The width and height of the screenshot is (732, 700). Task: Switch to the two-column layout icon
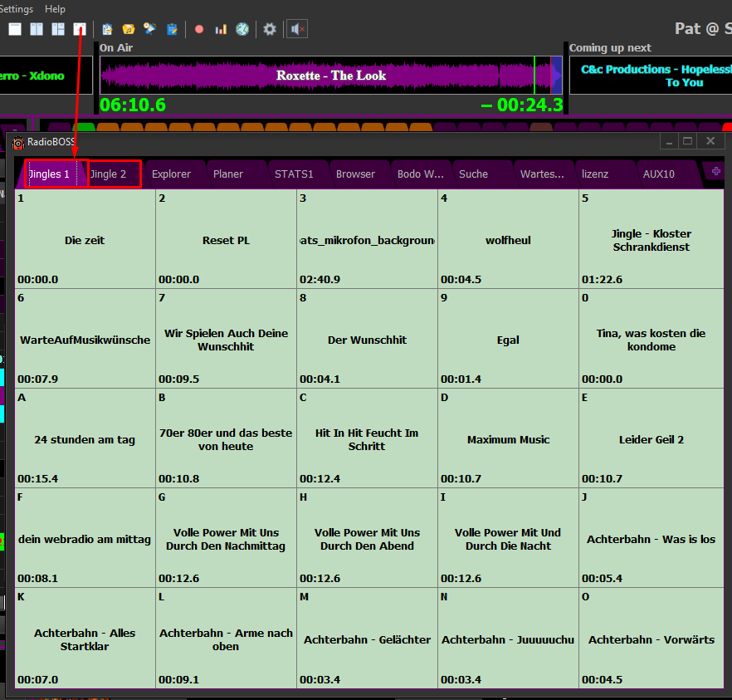pyautogui.click(x=37, y=29)
